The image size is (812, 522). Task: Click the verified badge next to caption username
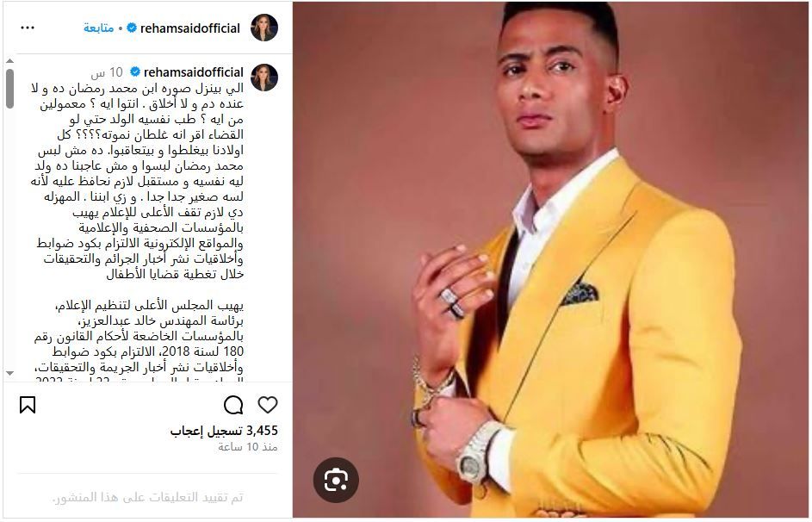point(135,71)
